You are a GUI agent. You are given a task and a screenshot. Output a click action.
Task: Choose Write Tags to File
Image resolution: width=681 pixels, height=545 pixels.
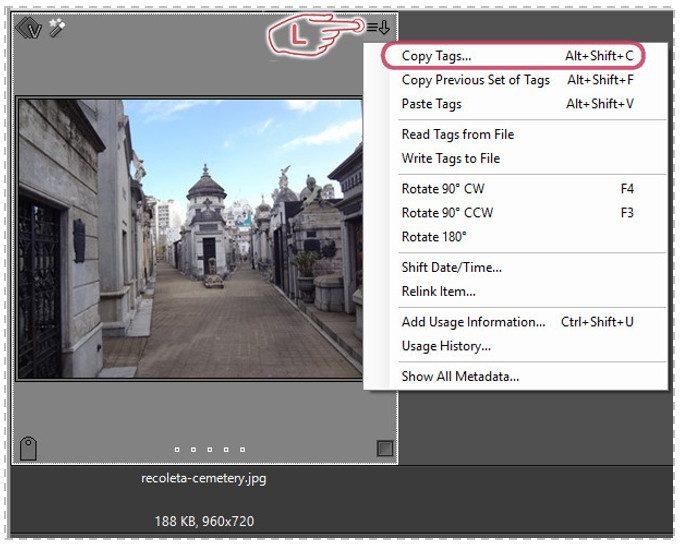pos(450,158)
